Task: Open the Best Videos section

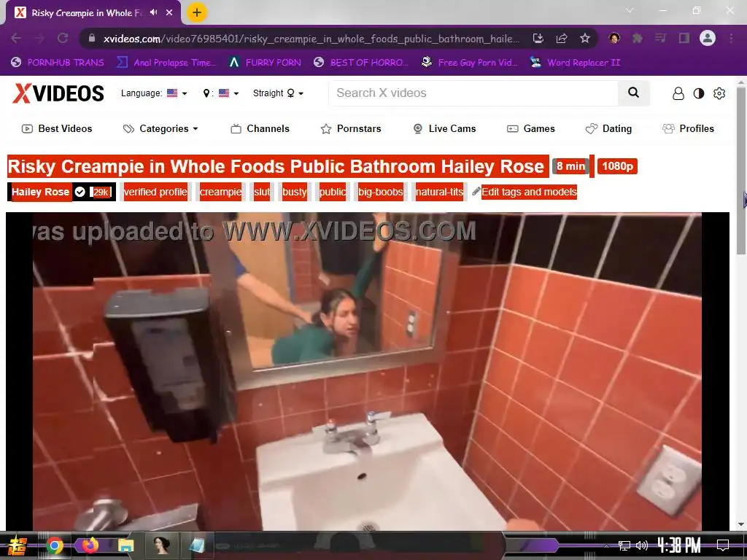Action: click(57, 128)
